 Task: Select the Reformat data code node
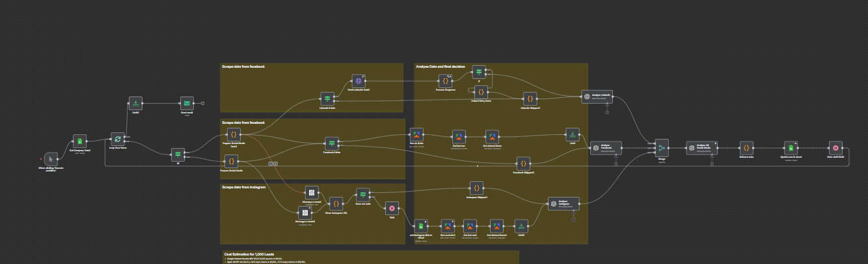pyautogui.click(x=746, y=148)
